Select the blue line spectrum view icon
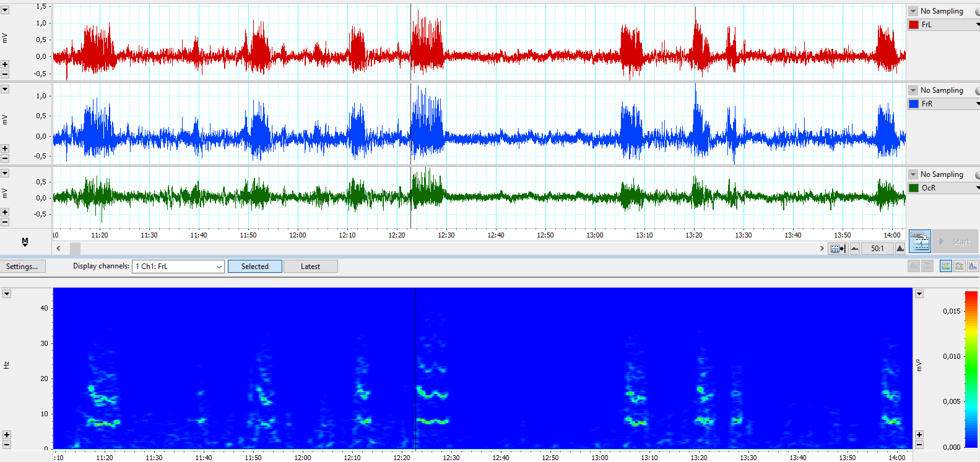The image size is (980, 462). click(973, 266)
